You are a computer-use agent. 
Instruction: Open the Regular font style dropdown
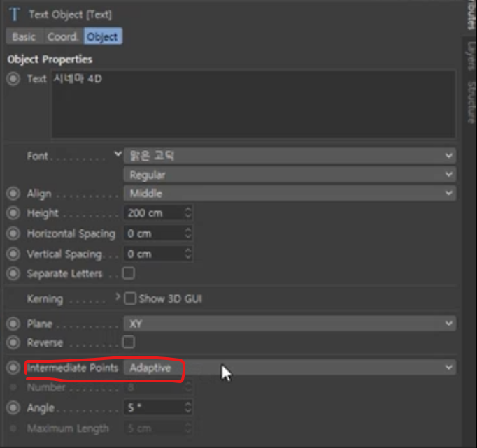click(x=290, y=175)
